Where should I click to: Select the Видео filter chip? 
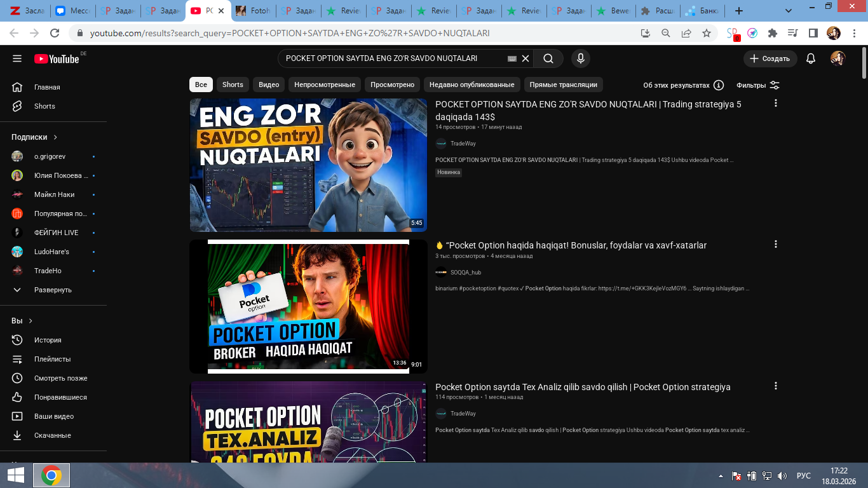click(269, 85)
